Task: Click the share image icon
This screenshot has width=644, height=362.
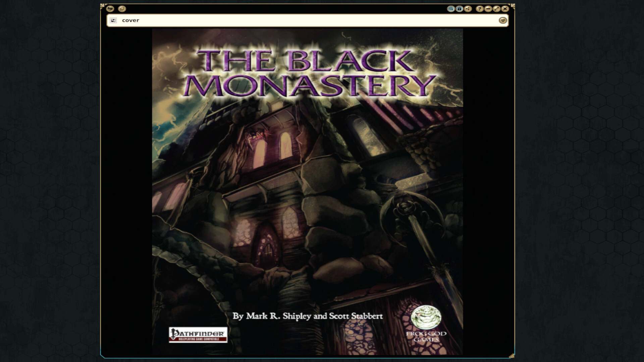Action: [x=468, y=9]
